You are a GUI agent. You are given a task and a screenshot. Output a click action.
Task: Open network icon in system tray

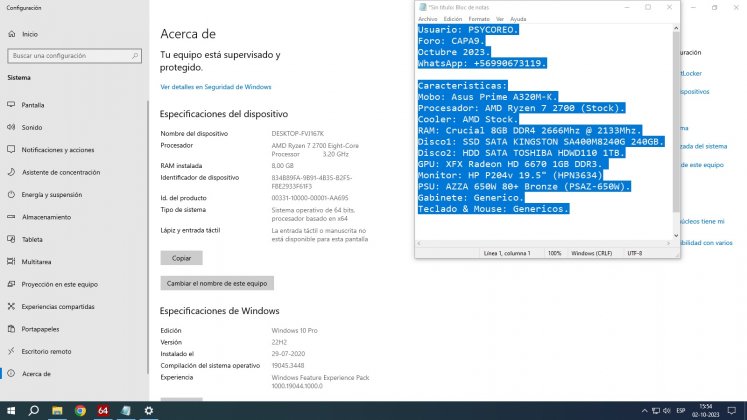(656, 410)
